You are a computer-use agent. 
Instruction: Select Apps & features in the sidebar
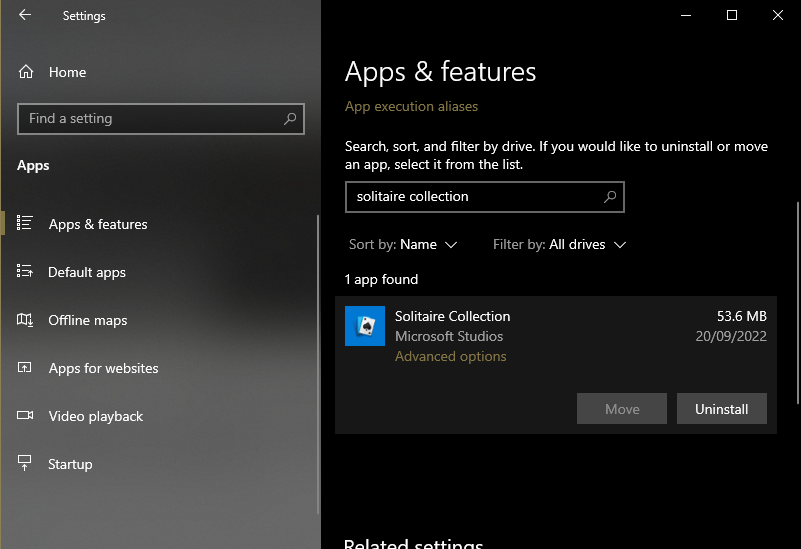point(98,225)
